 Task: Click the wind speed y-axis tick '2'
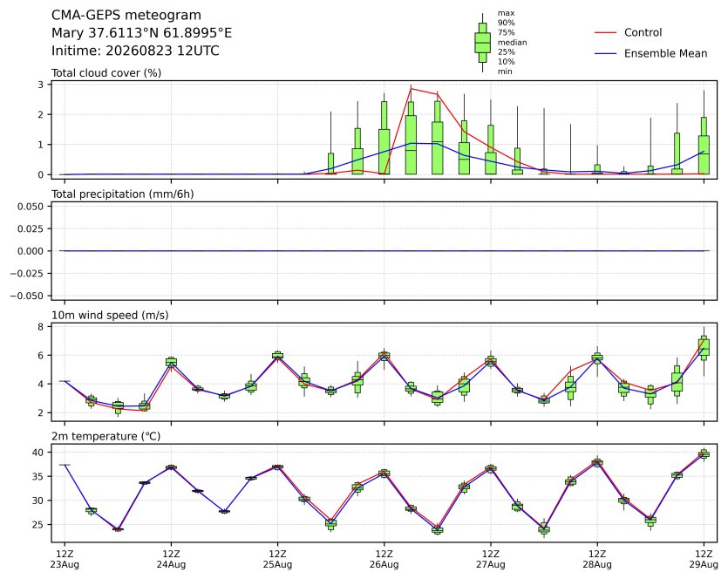41,412
